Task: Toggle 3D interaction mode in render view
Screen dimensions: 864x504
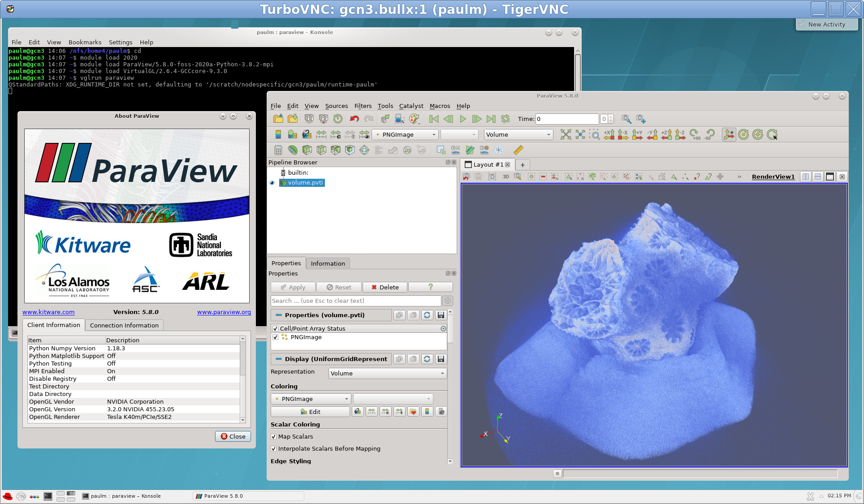Action: pos(505,177)
